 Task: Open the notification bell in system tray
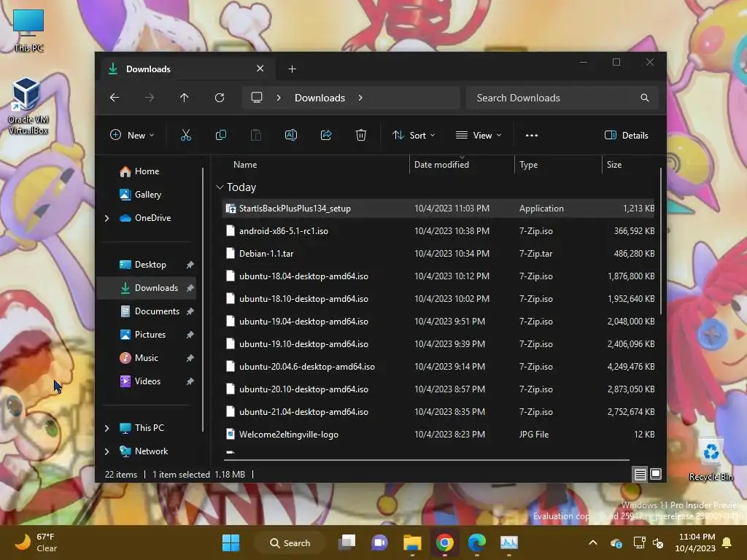click(x=727, y=542)
